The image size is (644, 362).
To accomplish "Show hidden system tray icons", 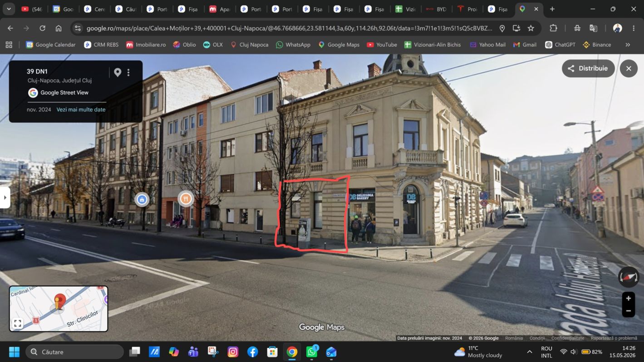I will [x=529, y=352].
